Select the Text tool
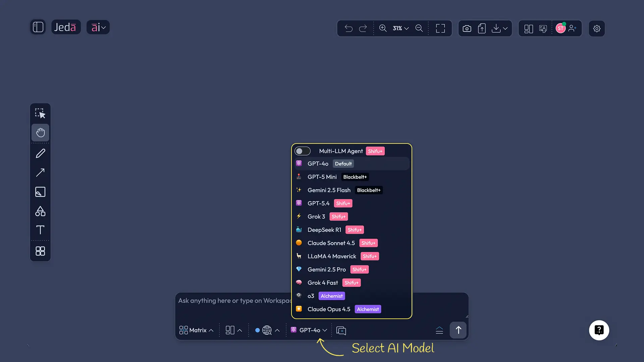 click(x=40, y=230)
